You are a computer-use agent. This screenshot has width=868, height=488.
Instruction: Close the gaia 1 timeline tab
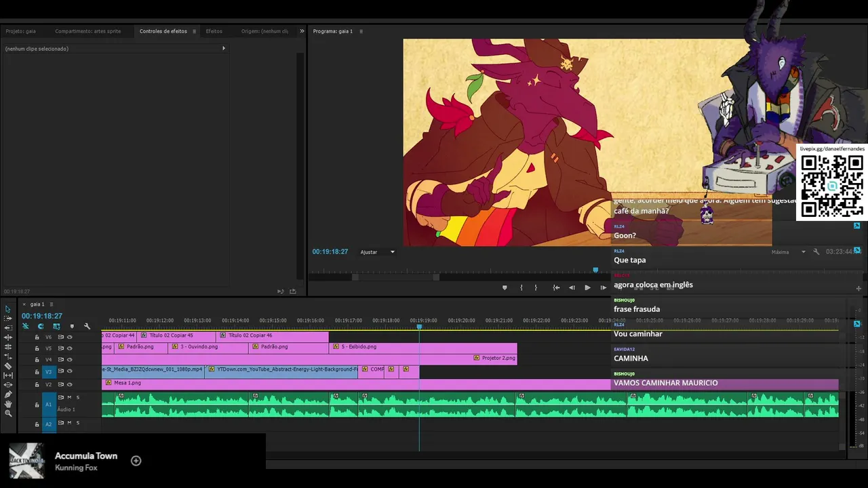24,304
